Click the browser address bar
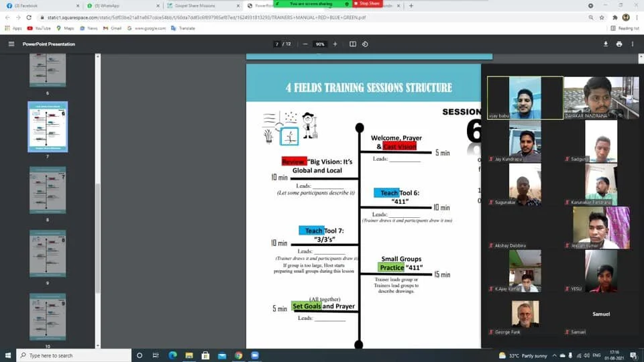Screen dimensions: 644x362 coord(312,17)
